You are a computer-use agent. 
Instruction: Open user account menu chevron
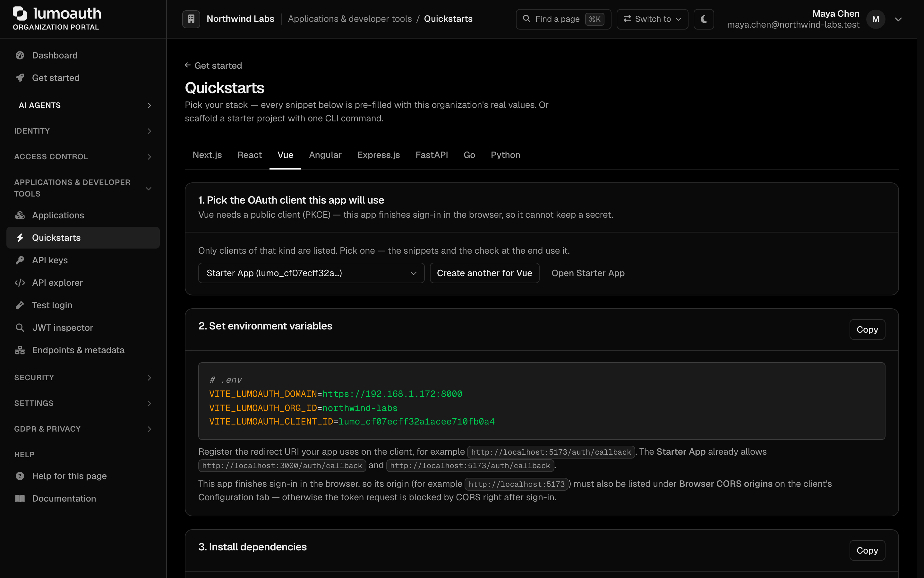(898, 19)
